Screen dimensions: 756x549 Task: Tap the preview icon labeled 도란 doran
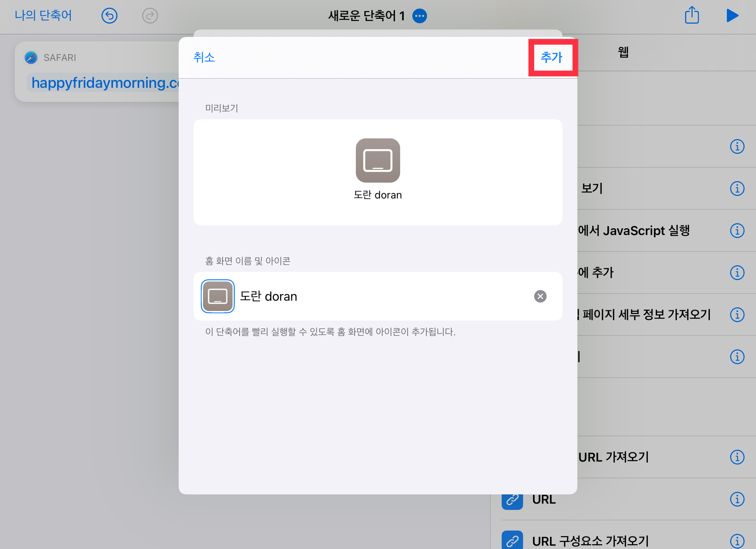[378, 161]
